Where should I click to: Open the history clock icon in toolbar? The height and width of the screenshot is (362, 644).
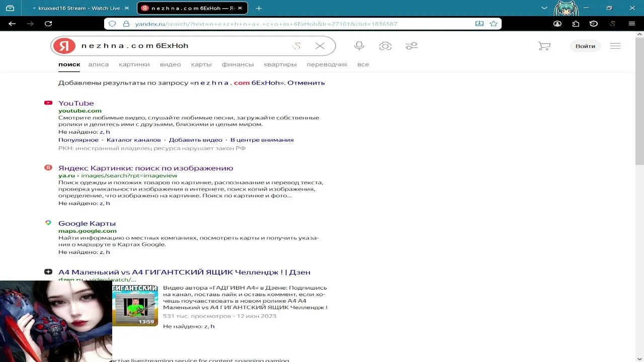594,24
